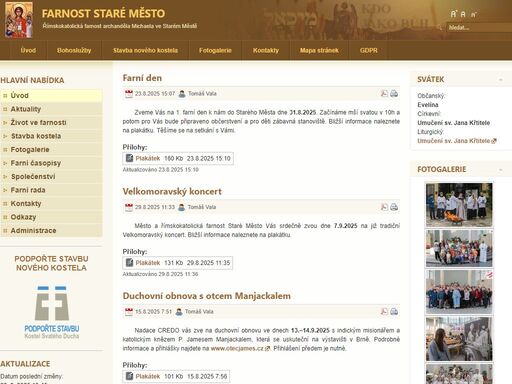The height and width of the screenshot is (384, 512).
Task: Open Fotogalerie in sidebar menu
Action: 51,150
